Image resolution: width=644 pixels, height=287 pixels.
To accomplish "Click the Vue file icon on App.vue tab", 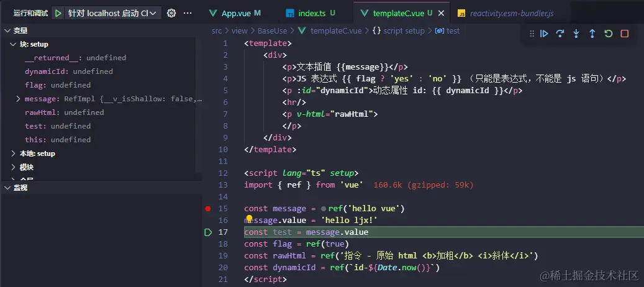I will tap(213, 13).
